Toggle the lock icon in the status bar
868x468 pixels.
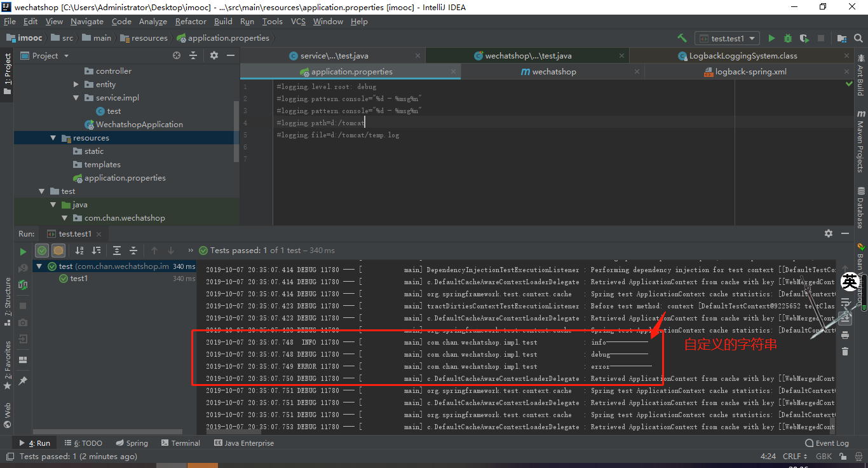tap(844, 456)
